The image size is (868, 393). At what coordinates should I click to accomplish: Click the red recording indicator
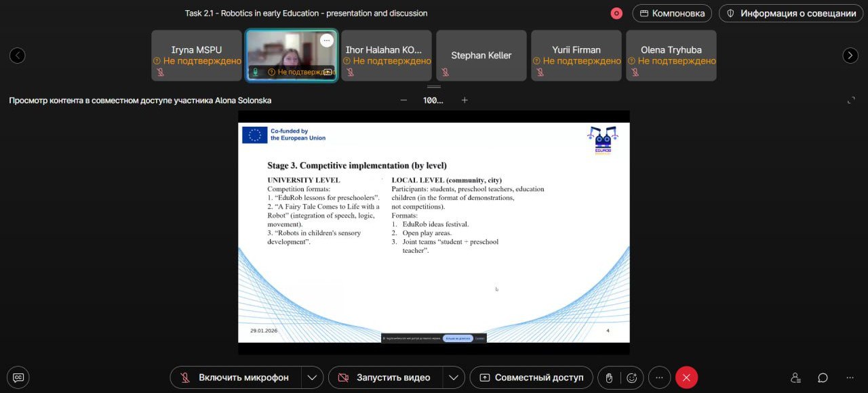point(616,14)
